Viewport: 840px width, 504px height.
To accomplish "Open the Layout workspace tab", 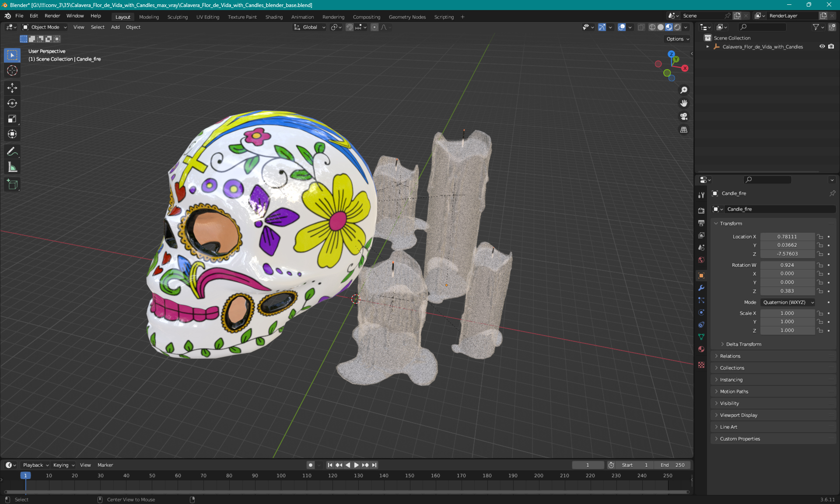I will [122, 16].
